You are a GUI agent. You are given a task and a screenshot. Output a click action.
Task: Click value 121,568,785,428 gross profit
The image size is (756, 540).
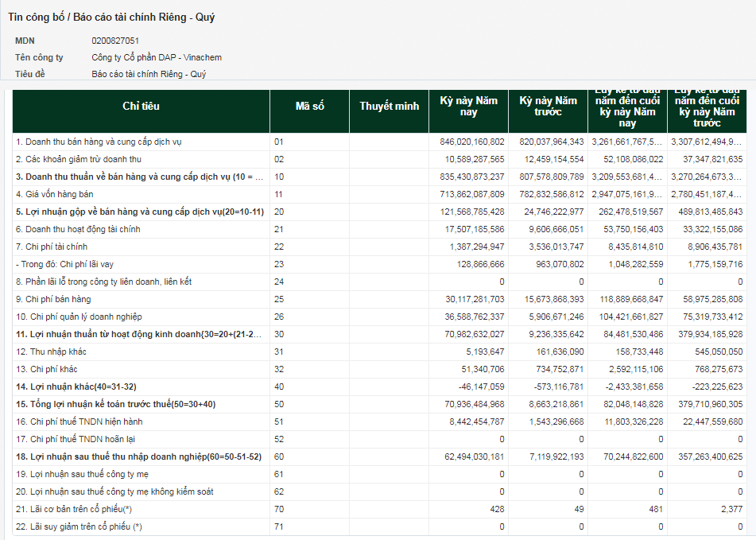tap(472, 212)
